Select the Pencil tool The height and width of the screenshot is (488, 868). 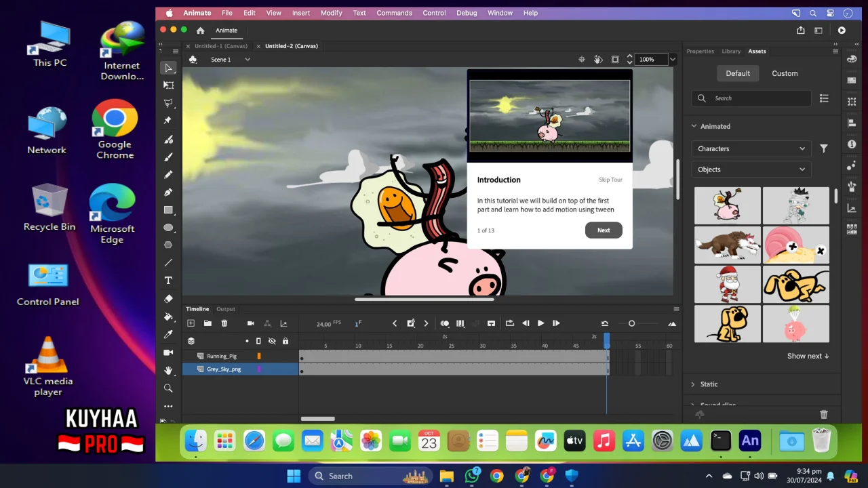[168, 174]
